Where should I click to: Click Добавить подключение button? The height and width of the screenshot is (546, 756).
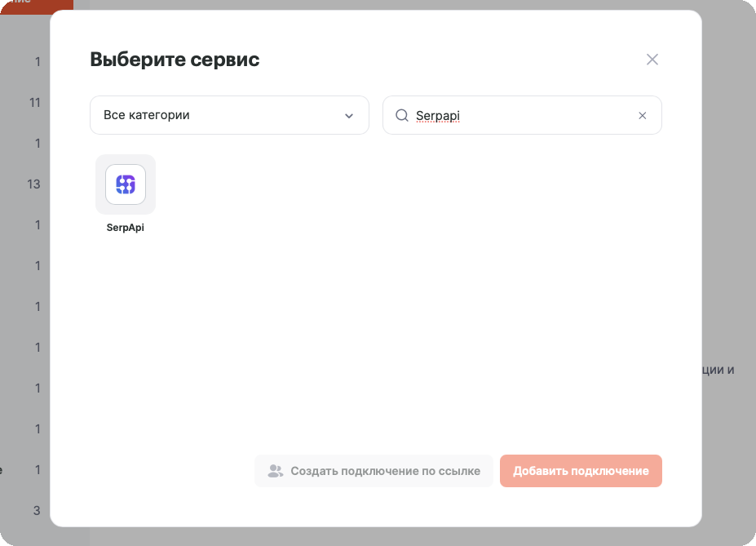click(x=581, y=471)
